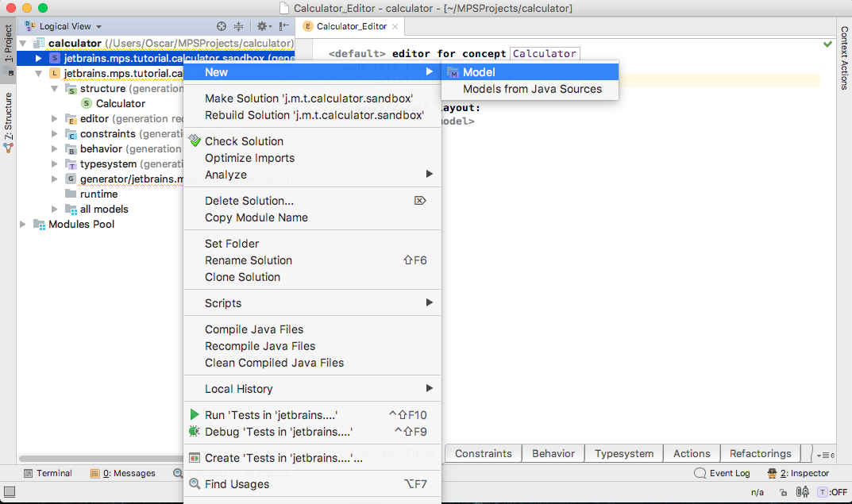Open the Inspector tool window
Image resolution: width=852 pixels, height=504 pixels.
798,473
